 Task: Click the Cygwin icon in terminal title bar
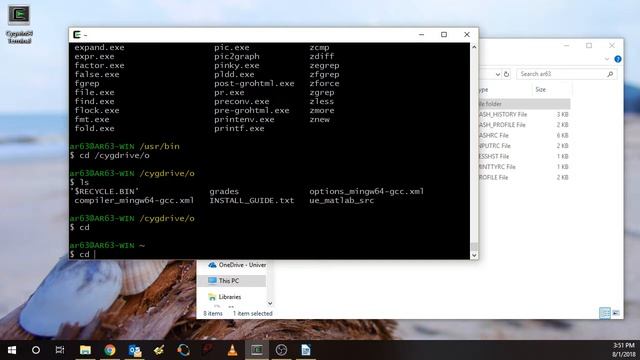pos(77,35)
